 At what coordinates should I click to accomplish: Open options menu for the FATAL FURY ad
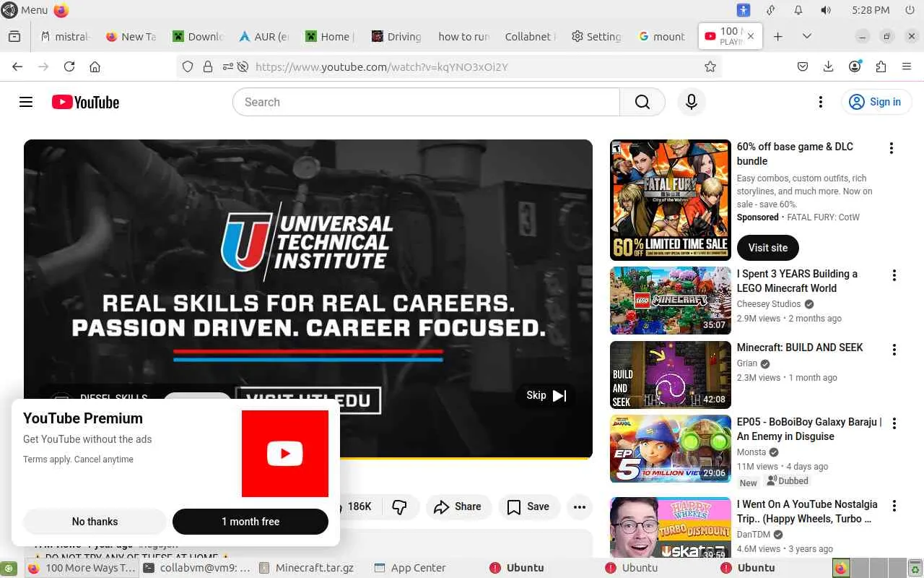(892, 148)
